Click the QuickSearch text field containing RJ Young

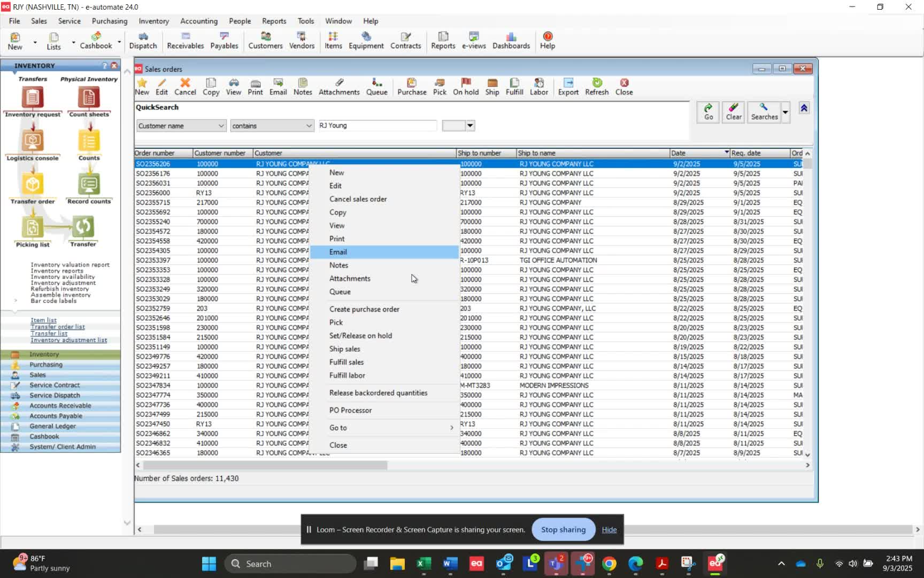click(378, 126)
